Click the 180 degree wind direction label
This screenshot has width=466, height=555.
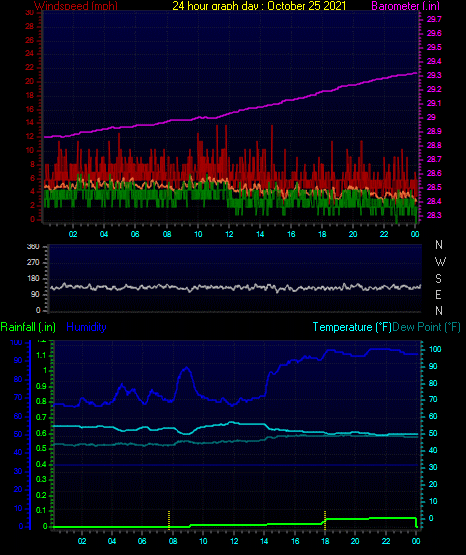pyautogui.click(x=33, y=279)
